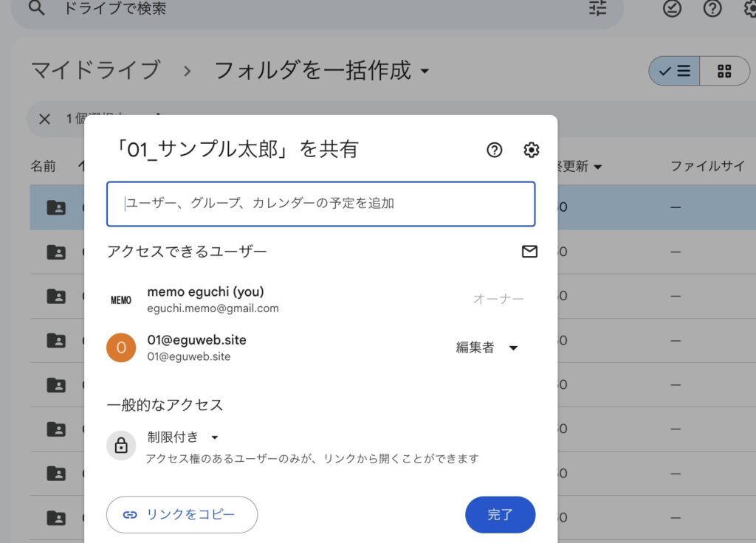The image size is (756, 543).
Task: Click the ドライブで検索 search box
Action: (295, 9)
